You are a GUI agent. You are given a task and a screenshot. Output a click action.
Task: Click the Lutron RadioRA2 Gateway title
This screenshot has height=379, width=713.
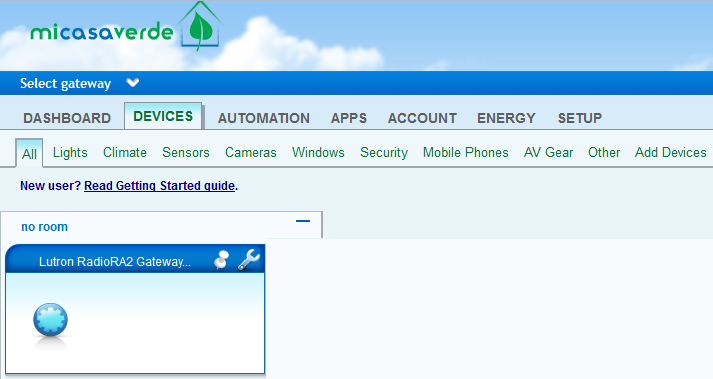pyautogui.click(x=115, y=262)
